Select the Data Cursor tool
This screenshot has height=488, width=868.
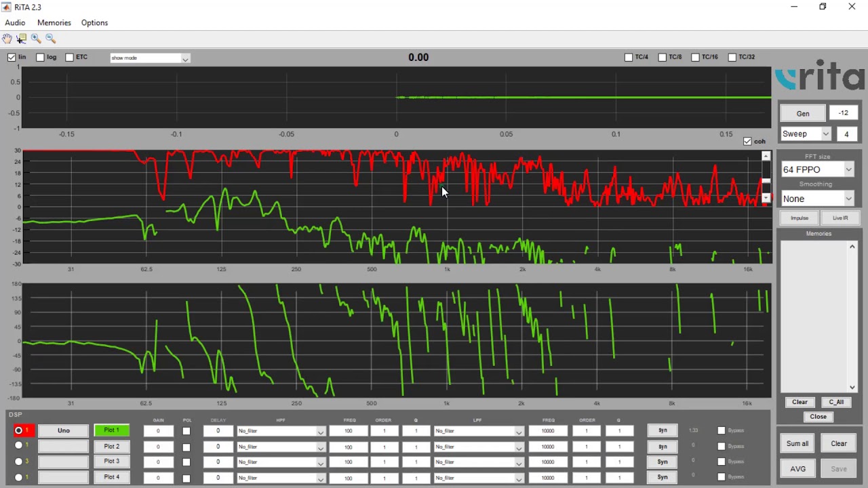click(22, 39)
